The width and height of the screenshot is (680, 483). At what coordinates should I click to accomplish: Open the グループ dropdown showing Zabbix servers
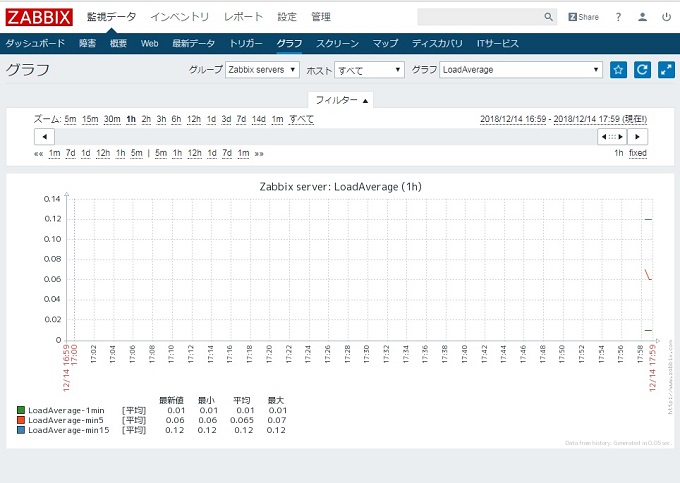coord(262,70)
